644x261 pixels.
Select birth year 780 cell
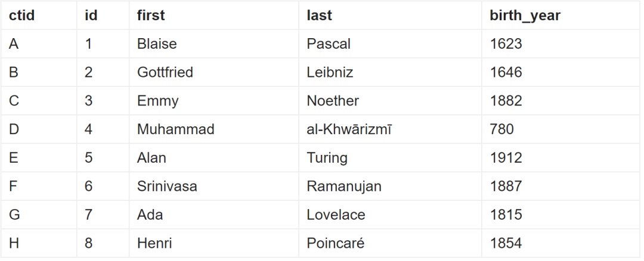pyautogui.click(x=501, y=129)
